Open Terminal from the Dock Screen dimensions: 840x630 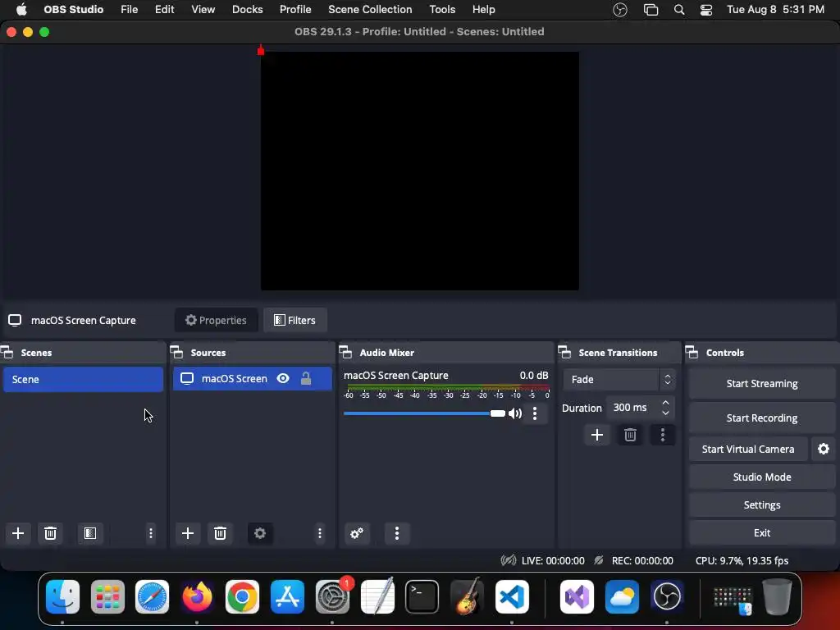422,596
